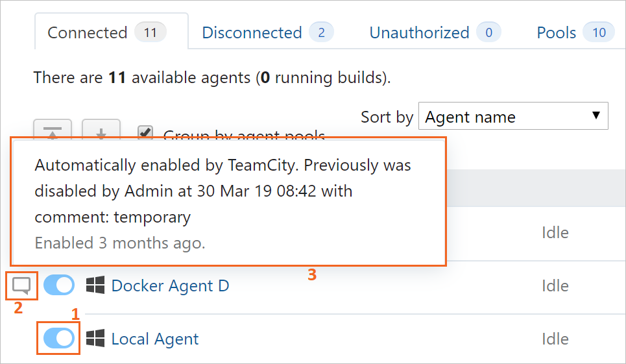The width and height of the screenshot is (626, 364).
Task: Click the Windows logo next to Docker Agent D
Action: pos(95,285)
